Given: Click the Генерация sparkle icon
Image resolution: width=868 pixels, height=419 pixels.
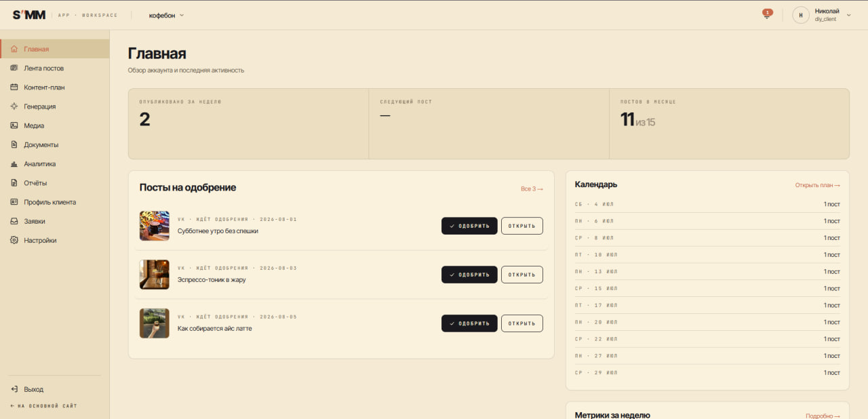Looking at the screenshot, I should 14,106.
